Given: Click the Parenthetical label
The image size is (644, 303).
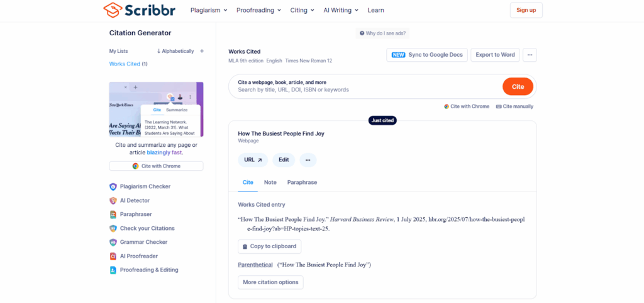Looking at the screenshot, I should click(x=255, y=265).
